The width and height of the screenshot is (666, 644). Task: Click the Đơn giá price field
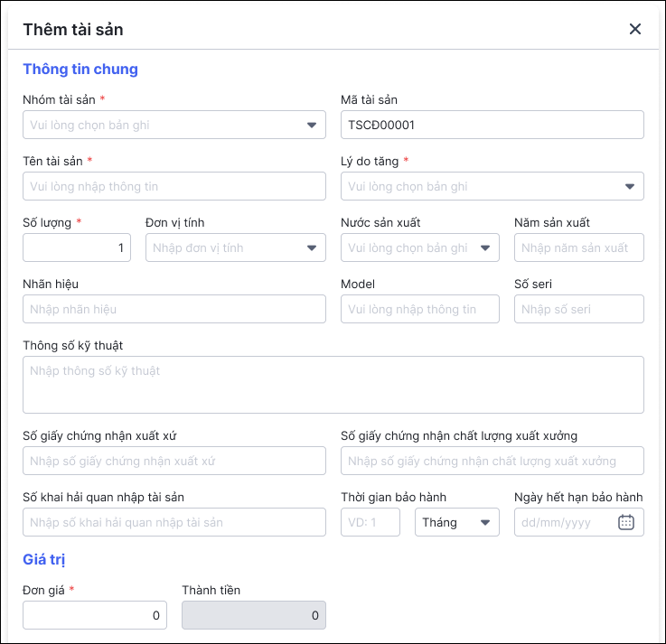[95, 616]
